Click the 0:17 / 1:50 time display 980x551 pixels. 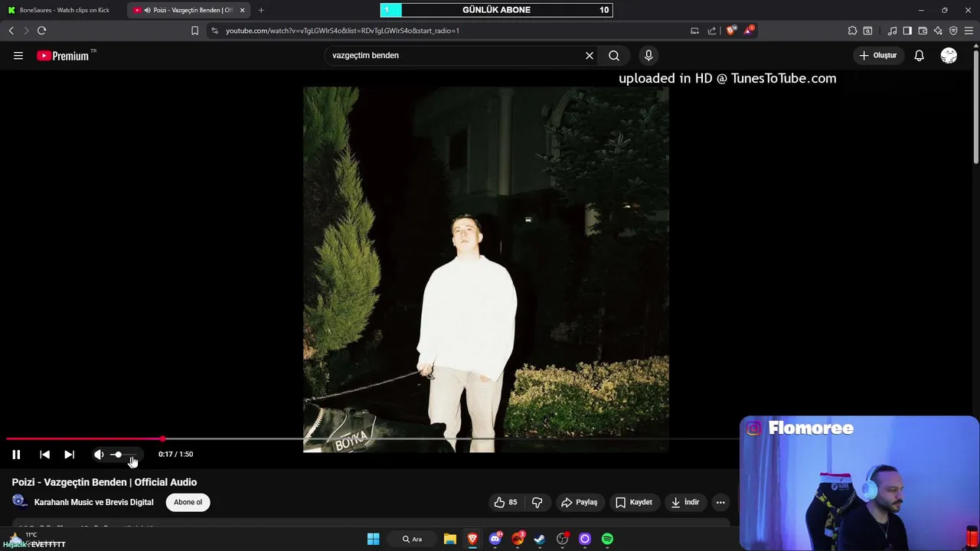(175, 455)
